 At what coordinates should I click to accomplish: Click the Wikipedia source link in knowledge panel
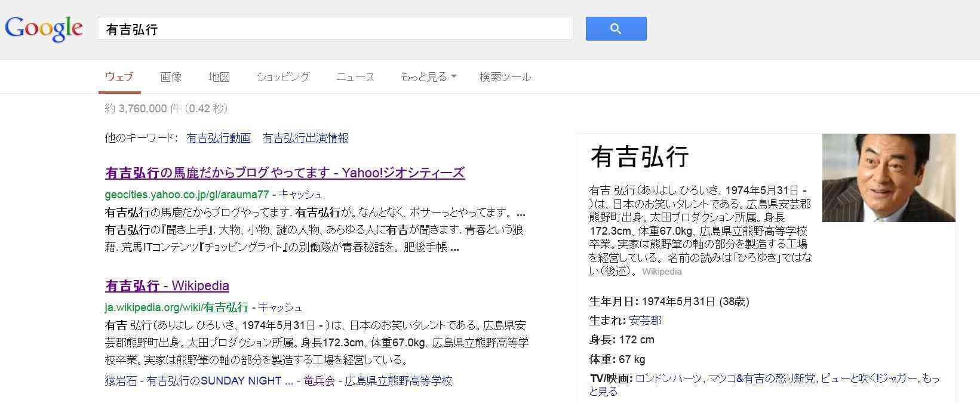coord(662,272)
